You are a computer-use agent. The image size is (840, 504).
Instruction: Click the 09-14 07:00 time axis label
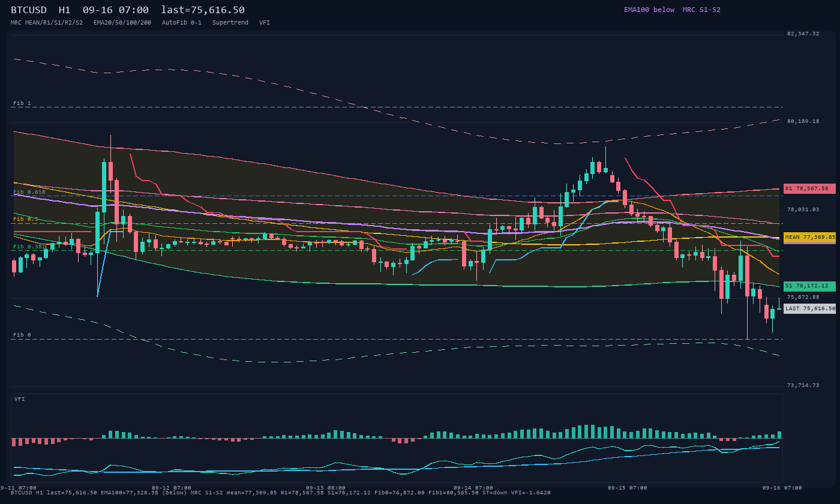[x=473, y=488]
